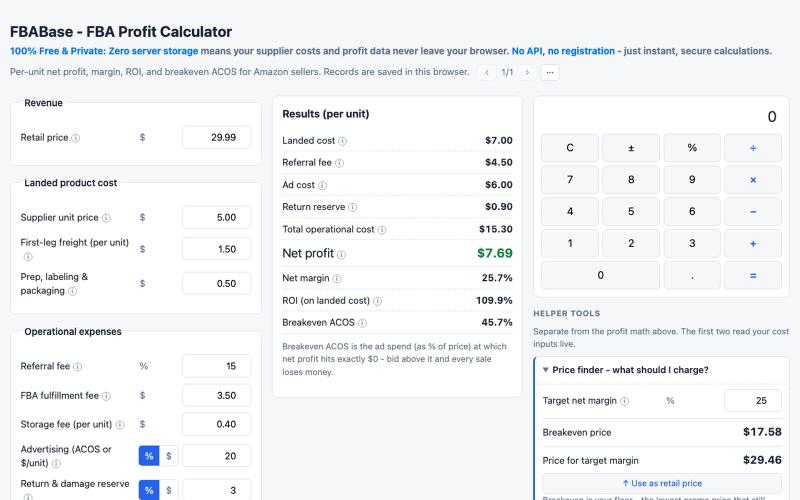Go to previous record with left arrow
This screenshot has height=500, width=800.
click(x=487, y=72)
